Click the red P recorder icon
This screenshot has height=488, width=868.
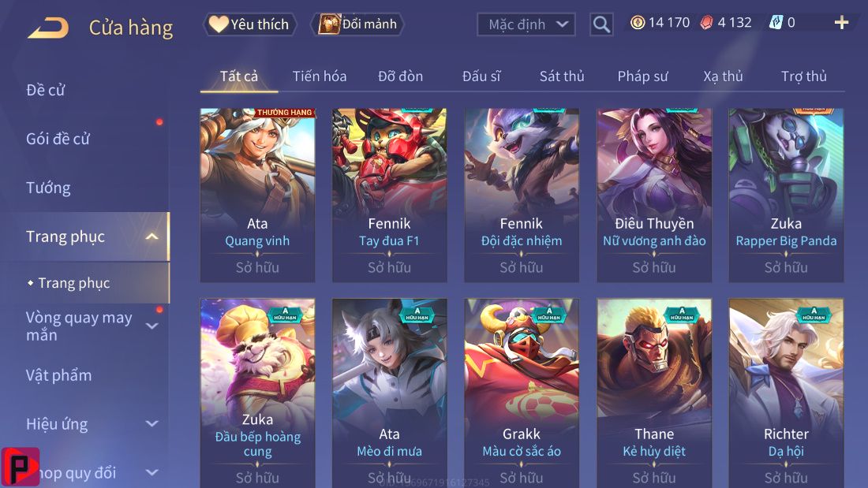tap(20, 467)
